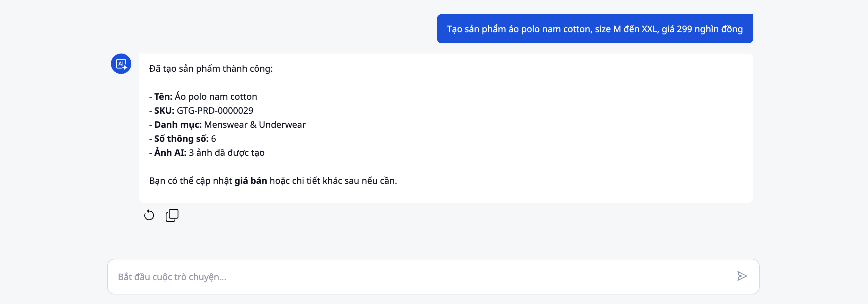Click the blue user message bubble
This screenshot has width=868, height=304.
pyautogui.click(x=594, y=29)
